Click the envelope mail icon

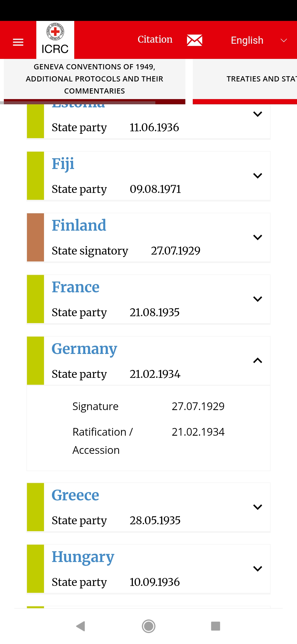pos(194,40)
